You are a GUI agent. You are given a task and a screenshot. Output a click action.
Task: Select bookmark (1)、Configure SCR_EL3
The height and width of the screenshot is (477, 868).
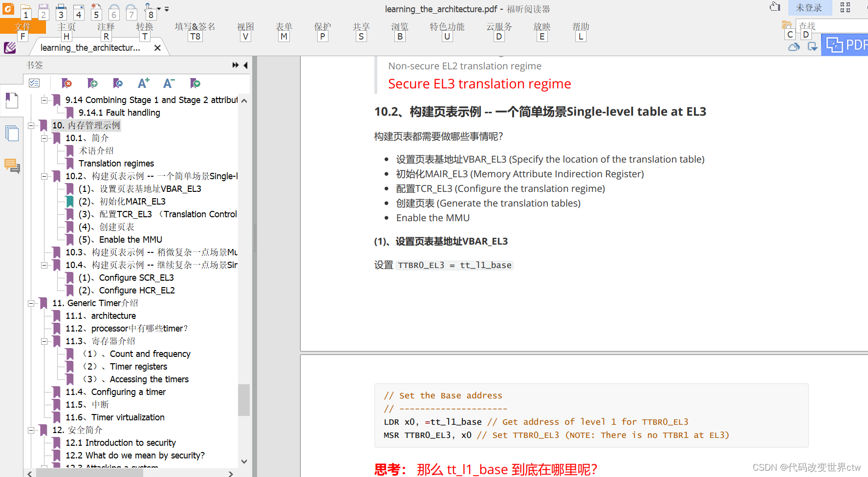126,278
